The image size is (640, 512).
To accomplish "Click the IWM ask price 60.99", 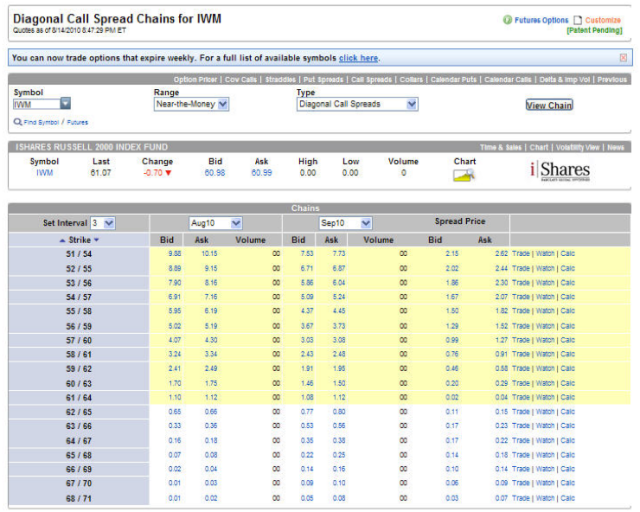I will (262, 173).
